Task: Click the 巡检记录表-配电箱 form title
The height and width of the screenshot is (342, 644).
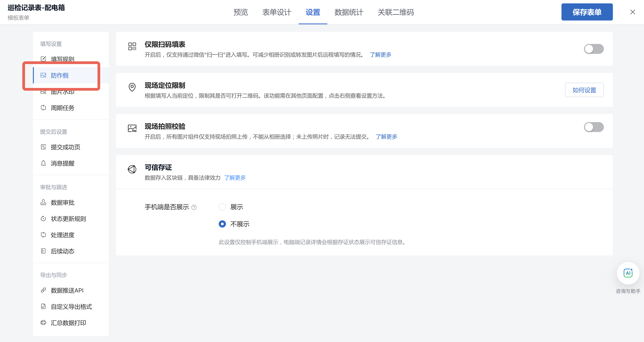Action: click(x=36, y=8)
